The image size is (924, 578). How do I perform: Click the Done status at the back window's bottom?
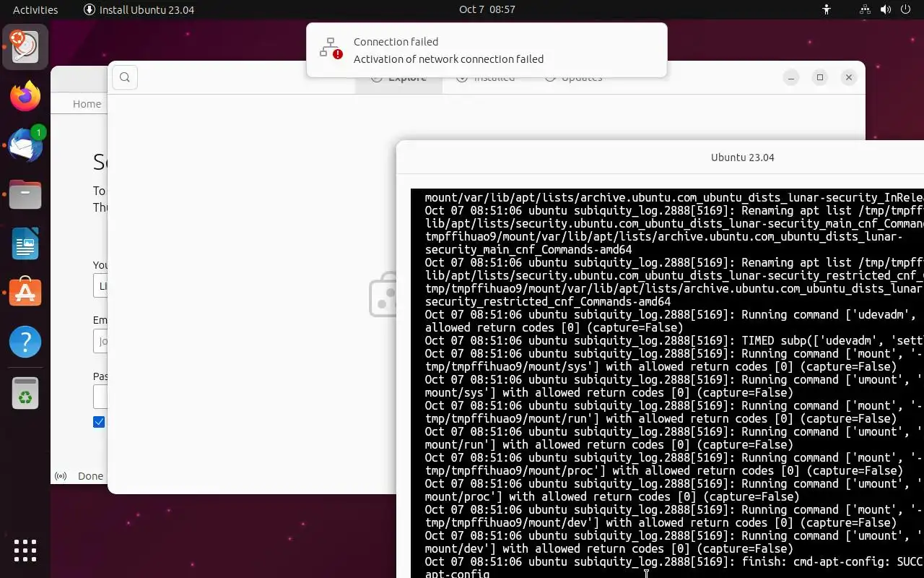pyautogui.click(x=90, y=476)
